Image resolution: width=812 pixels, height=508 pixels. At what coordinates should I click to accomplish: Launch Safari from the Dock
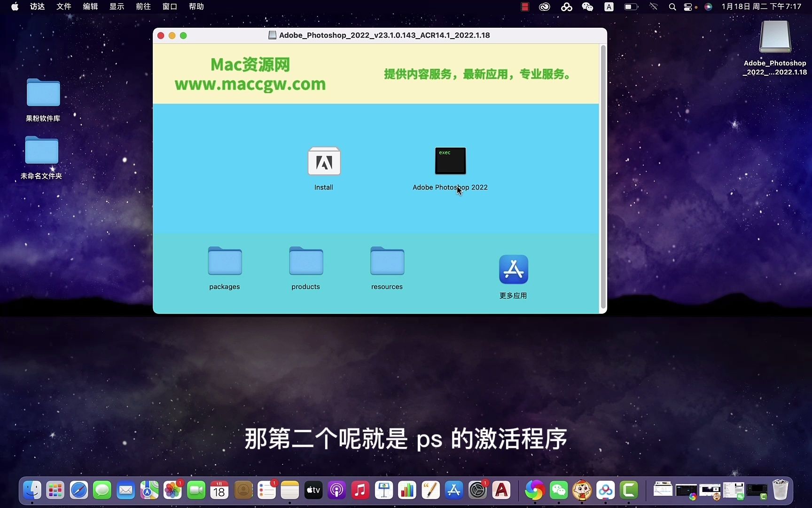click(x=79, y=491)
